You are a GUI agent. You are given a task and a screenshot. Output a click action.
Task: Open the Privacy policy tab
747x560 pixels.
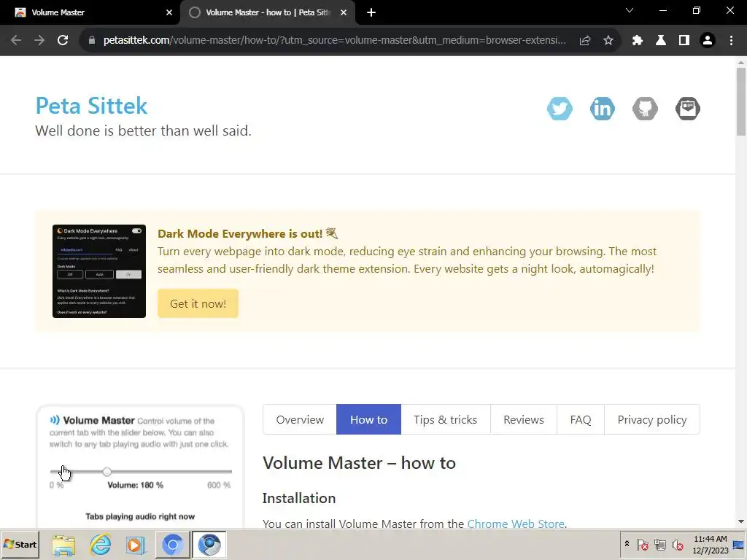pos(652,419)
